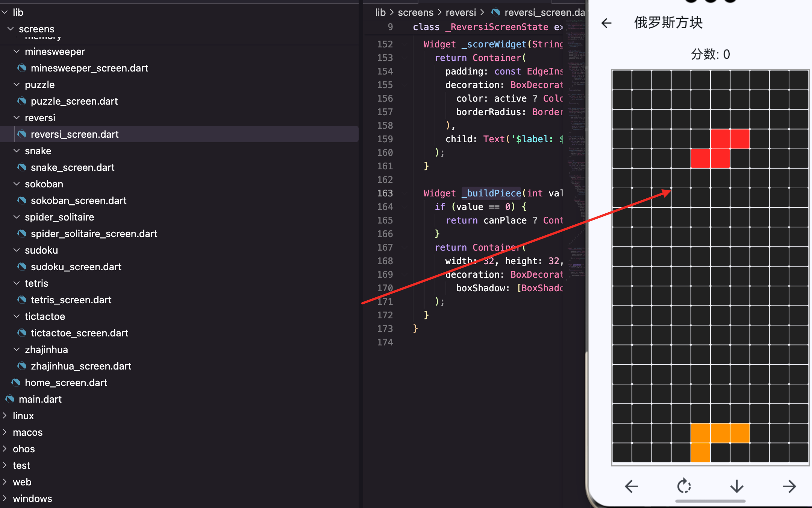Tap the move-right arrow game control
The width and height of the screenshot is (812, 508).
[x=789, y=486]
